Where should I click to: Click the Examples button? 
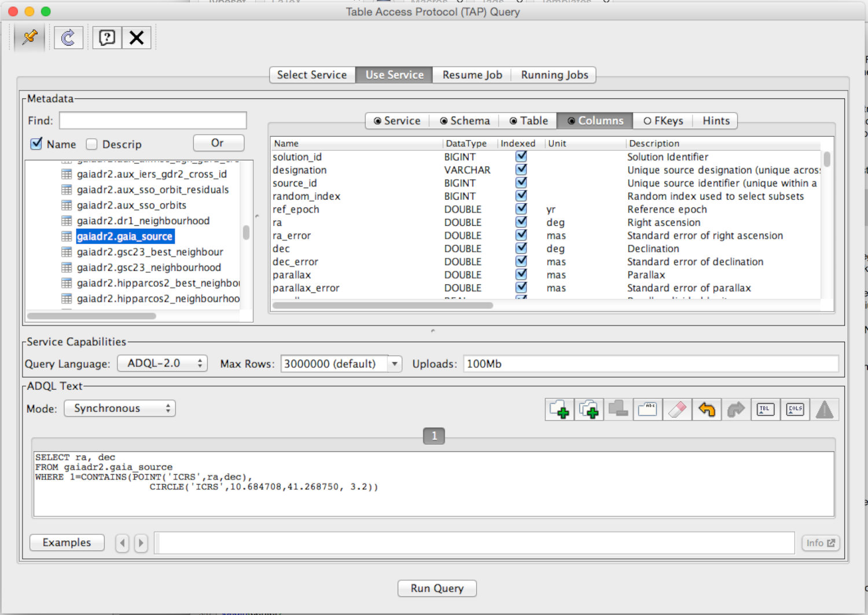pos(67,543)
